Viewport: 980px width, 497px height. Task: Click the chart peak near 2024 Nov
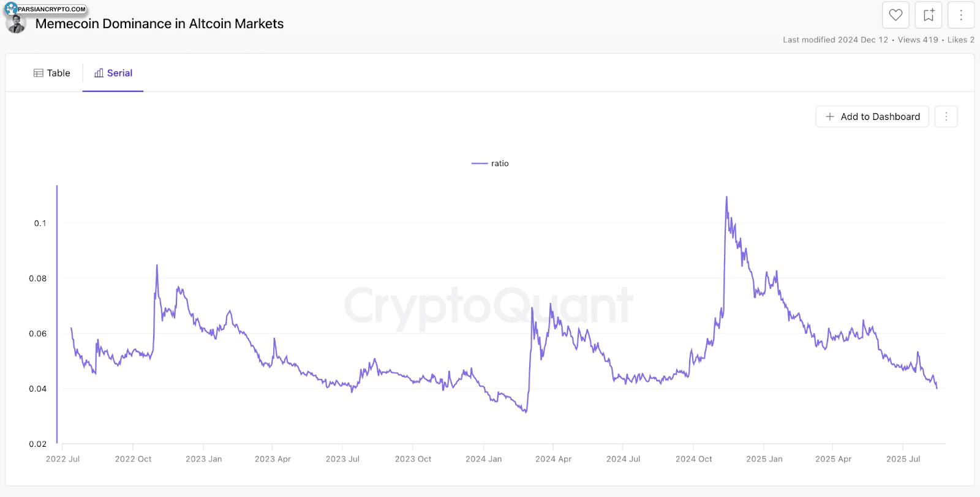(726, 197)
